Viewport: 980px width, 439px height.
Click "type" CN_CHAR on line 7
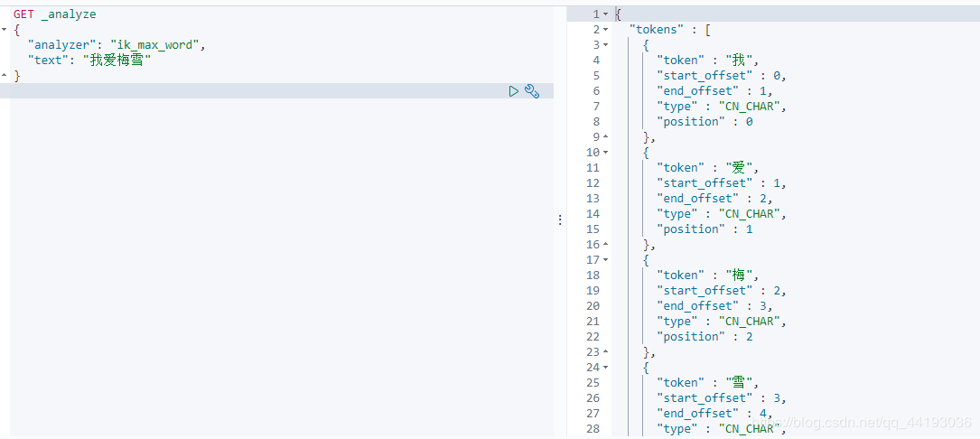(721, 107)
